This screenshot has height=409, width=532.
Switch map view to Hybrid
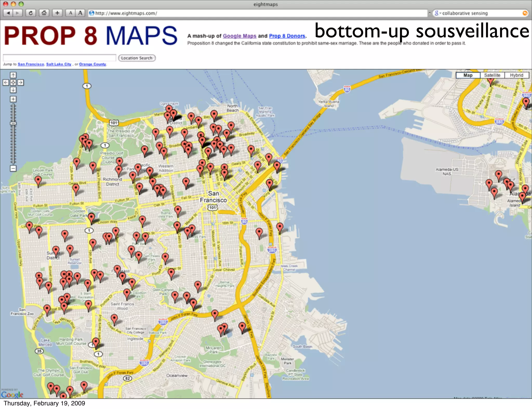pos(516,75)
